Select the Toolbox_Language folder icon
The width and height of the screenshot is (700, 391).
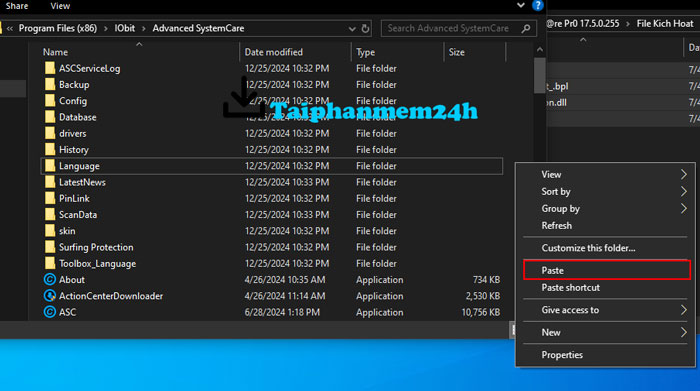(50, 263)
